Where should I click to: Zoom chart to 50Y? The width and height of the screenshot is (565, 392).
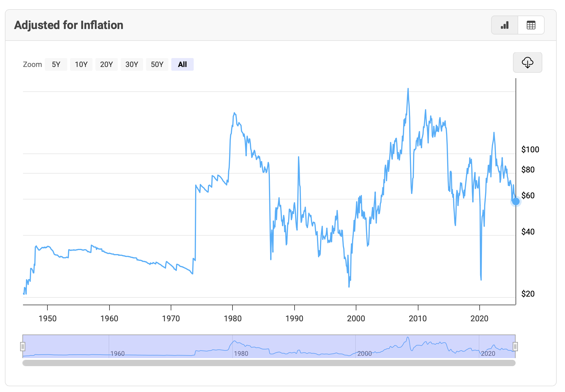tap(157, 64)
